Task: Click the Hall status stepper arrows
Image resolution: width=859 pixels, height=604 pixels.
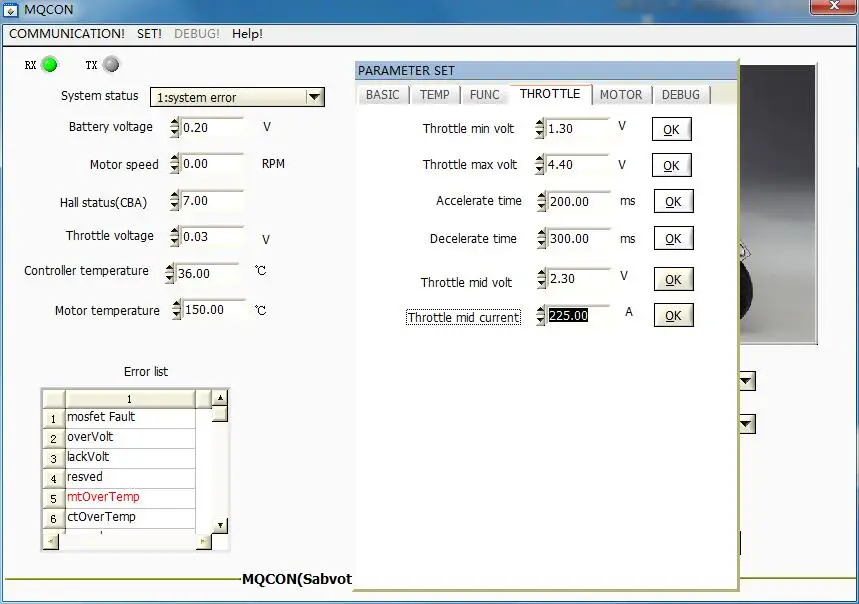Action: (174, 200)
